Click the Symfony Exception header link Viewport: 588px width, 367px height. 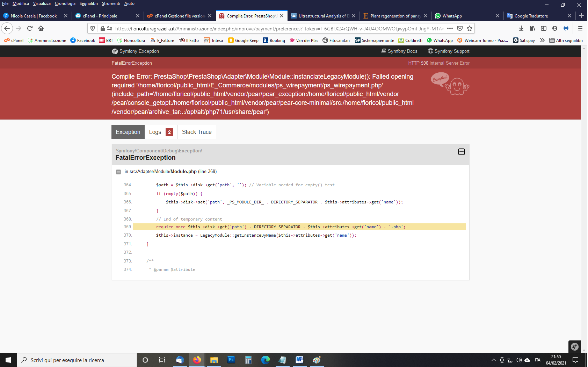coord(136,51)
